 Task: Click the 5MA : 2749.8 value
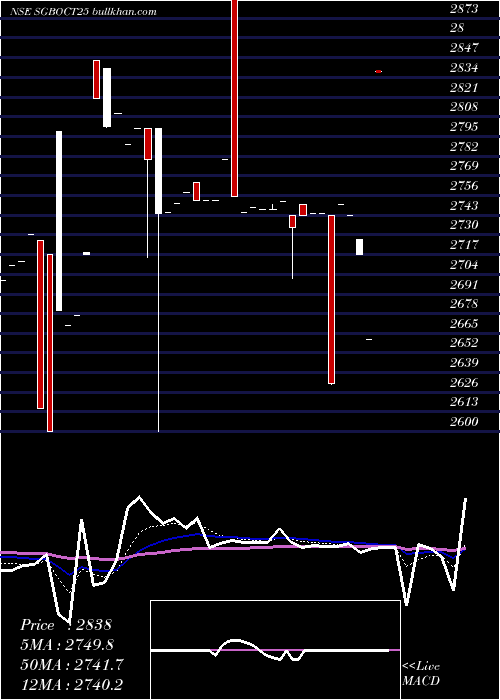tap(67, 645)
